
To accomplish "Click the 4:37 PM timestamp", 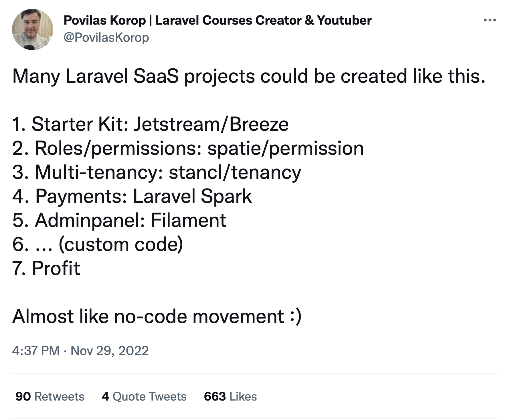I will (36, 351).
